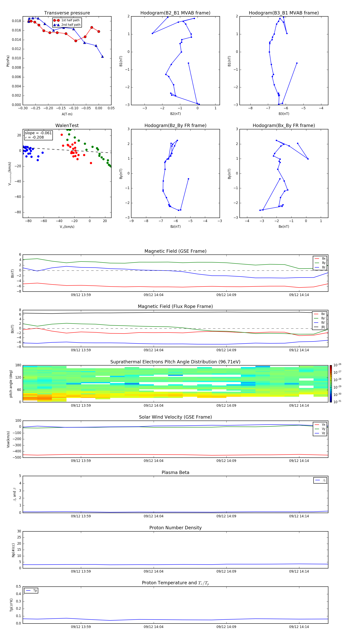The height and width of the screenshot is (644, 351).
Task: Click the 'Hodogram(Bx_By FR frame)' title
Action: [x=284, y=125]
